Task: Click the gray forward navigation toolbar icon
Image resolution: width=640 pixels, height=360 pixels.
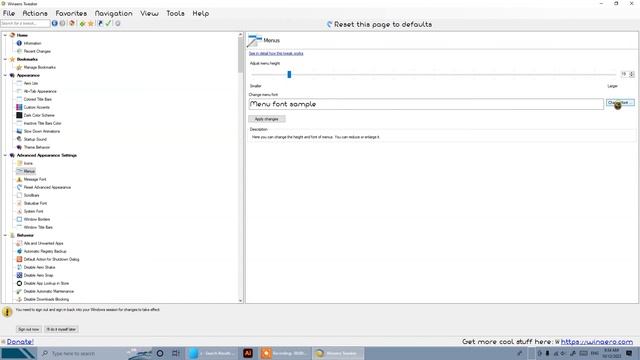Action: [x=62, y=24]
